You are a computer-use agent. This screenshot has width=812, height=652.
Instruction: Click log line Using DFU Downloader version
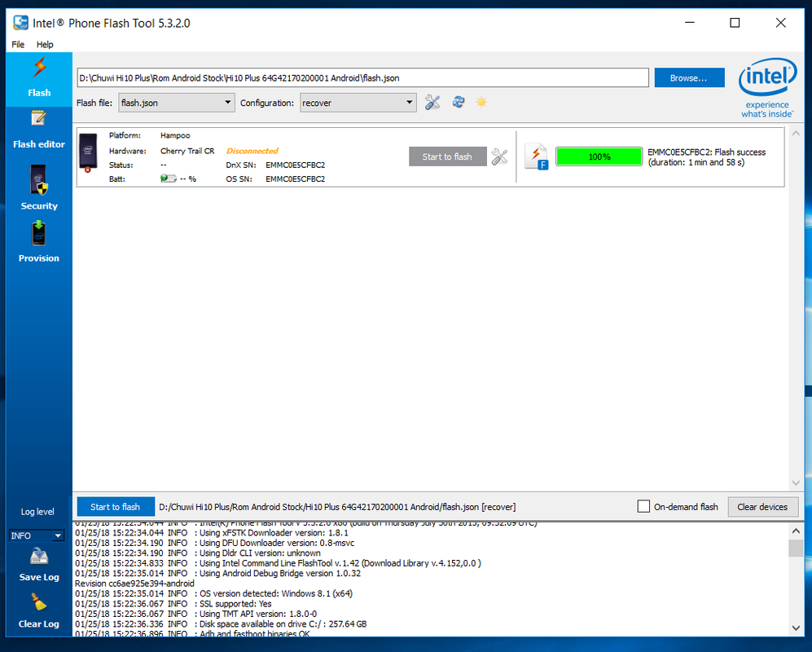[x=215, y=543]
